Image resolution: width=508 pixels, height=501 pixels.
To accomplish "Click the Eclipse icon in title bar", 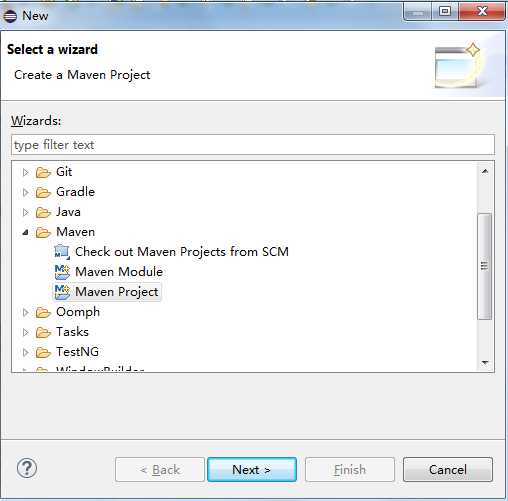I will click(10, 16).
